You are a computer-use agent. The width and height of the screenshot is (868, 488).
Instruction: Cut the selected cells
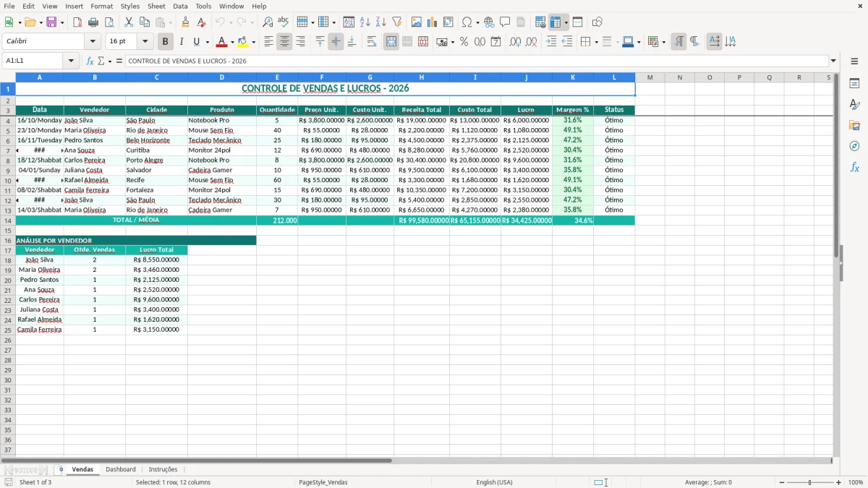[129, 22]
